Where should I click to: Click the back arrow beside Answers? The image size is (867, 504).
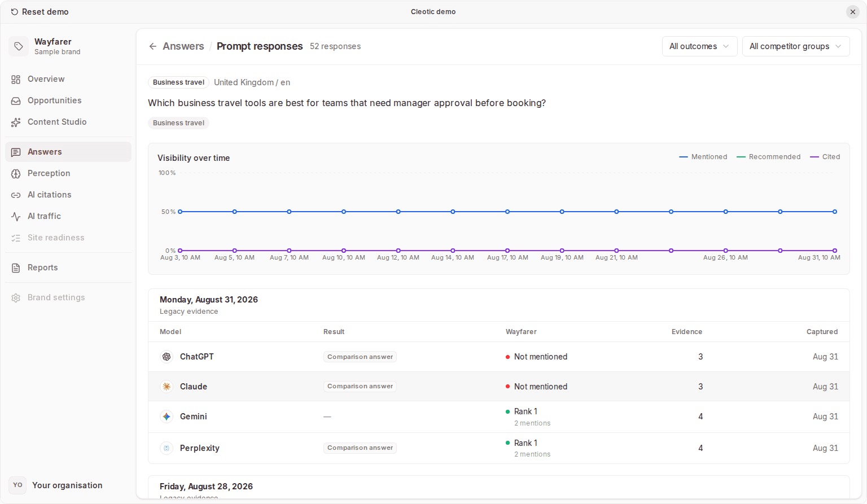pyautogui.click(x=152, y=46)
